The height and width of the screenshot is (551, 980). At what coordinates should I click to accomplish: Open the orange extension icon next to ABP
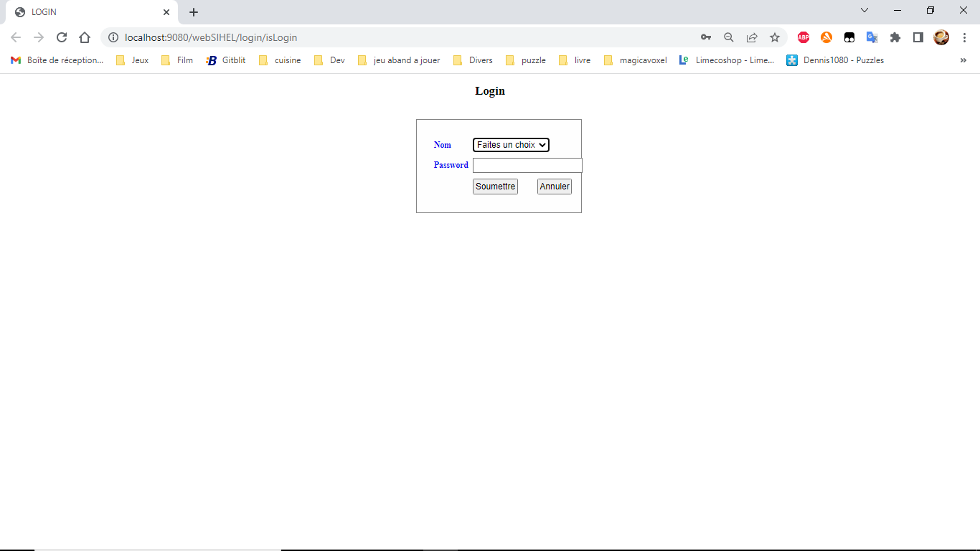point(826,37)
